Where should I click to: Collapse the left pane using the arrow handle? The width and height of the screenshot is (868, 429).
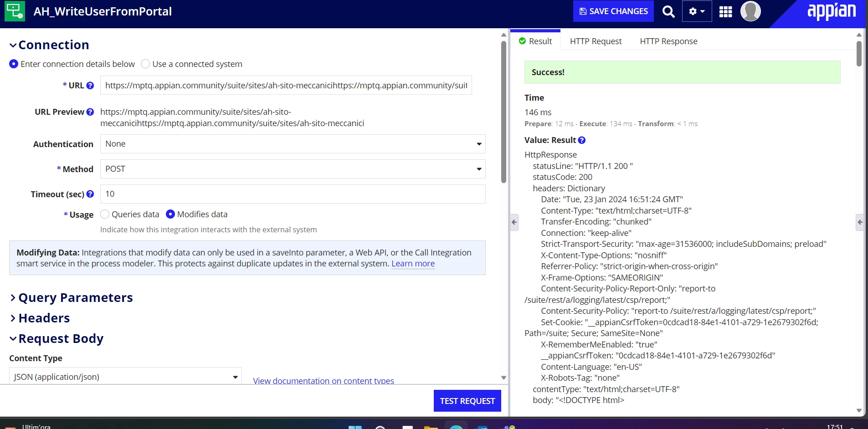(514, 222)
